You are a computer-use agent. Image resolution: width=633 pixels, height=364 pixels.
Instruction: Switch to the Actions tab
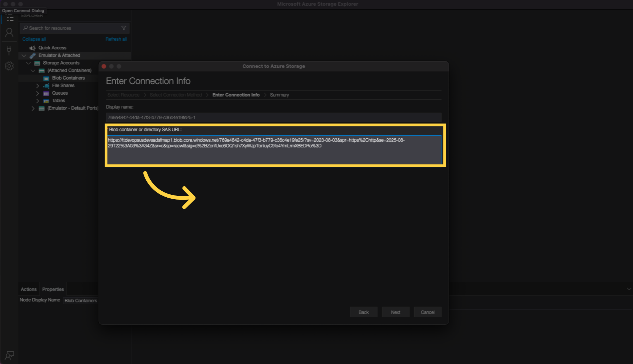click(x=29, y=289)
